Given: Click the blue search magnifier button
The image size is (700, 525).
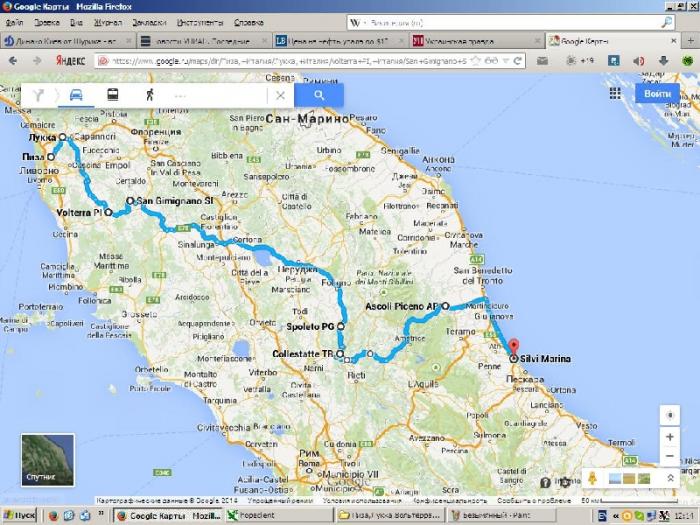Looking at the screenshot, I should click(x=319, y=95).
